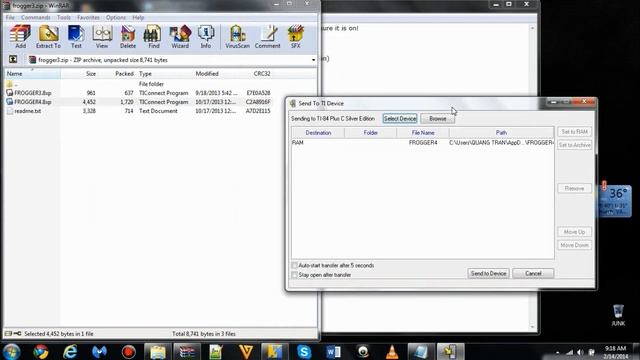Screen dimensions: 640x360
Task: Enable Stay open after transfer
Action: pos(294,275)
